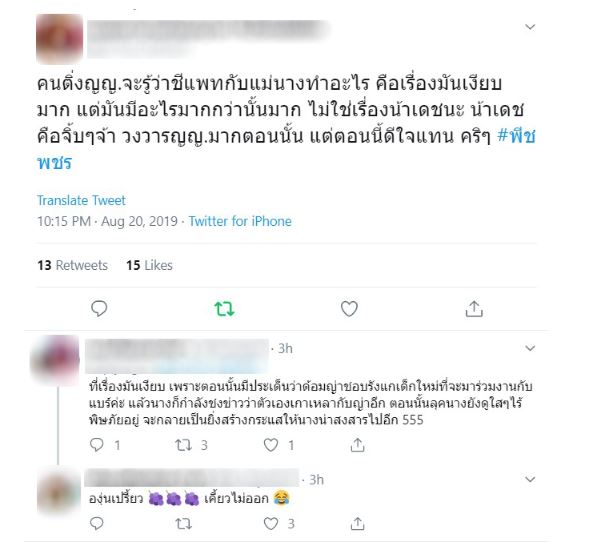Like the first comment showing 1 like
The height and width of the screenshot is (552, 595).
[271, 445]
